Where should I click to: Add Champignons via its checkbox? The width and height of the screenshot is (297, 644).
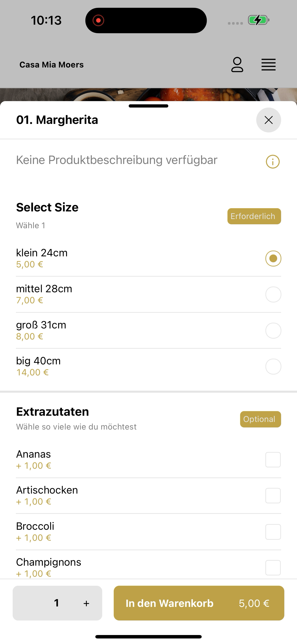pyautogui.click(x=273, y=568)
